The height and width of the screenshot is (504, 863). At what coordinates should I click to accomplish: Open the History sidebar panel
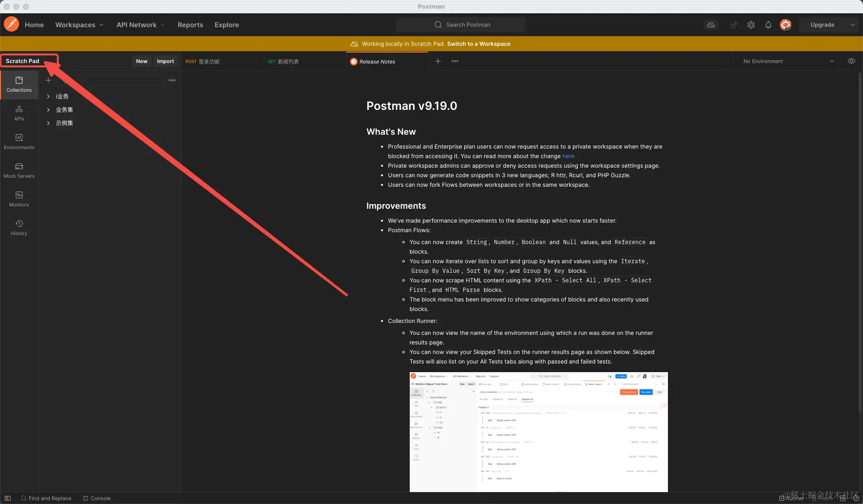coord(19,228)
